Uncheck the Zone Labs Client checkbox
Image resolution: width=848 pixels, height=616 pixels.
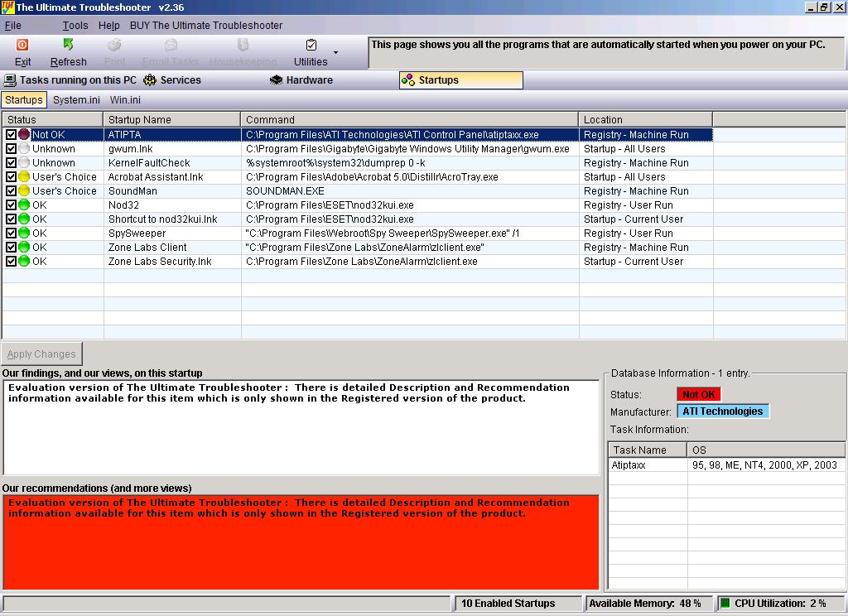coord(11,247)
